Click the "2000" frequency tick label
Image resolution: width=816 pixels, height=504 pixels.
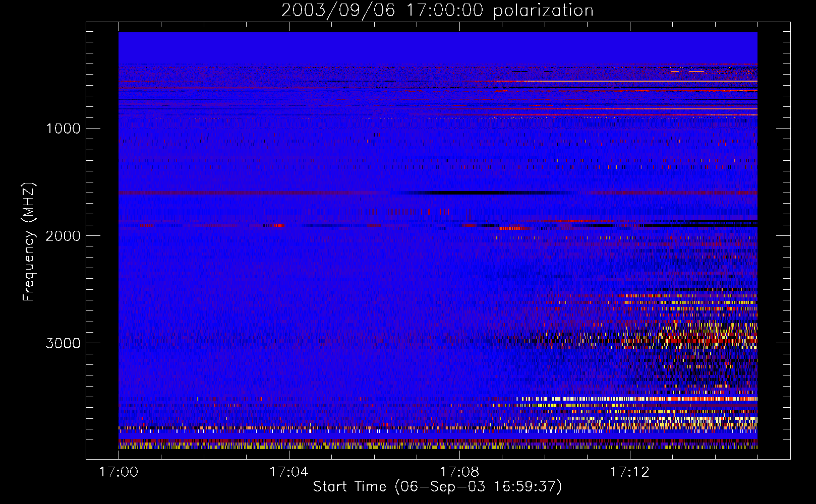pos(64,236)
